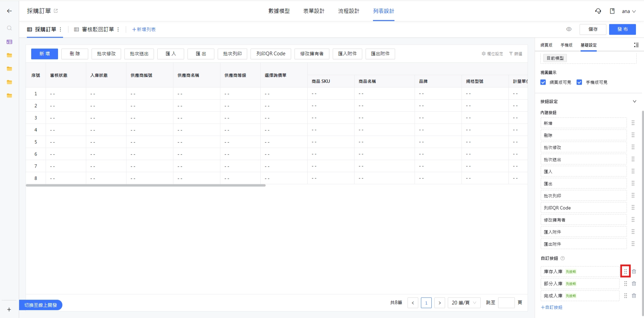Click the support headset icon
Image resolution: width=644 pixels, height=318 pixels.
tap(598, 11)
